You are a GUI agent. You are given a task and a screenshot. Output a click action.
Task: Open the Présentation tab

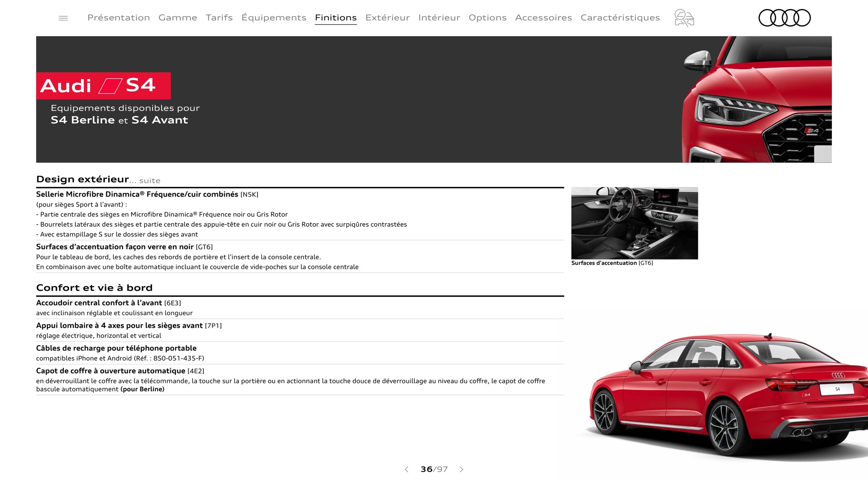click(x=118, y=17)
